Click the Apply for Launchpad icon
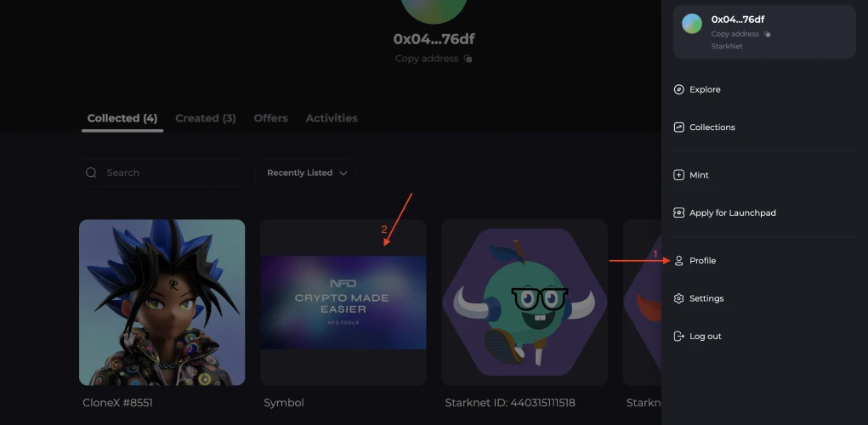This screenshot has width=868, height=425. pos(678,212)
